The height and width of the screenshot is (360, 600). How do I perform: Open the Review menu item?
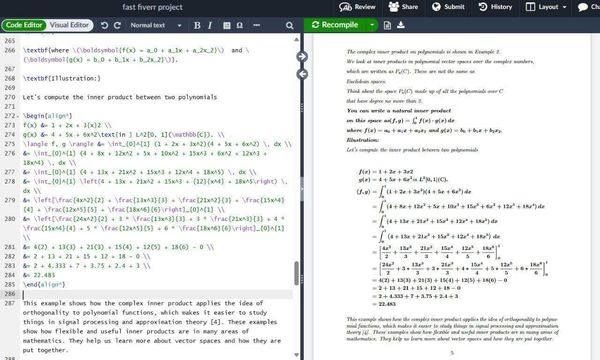pyautogui.click(x=357, y=7)
